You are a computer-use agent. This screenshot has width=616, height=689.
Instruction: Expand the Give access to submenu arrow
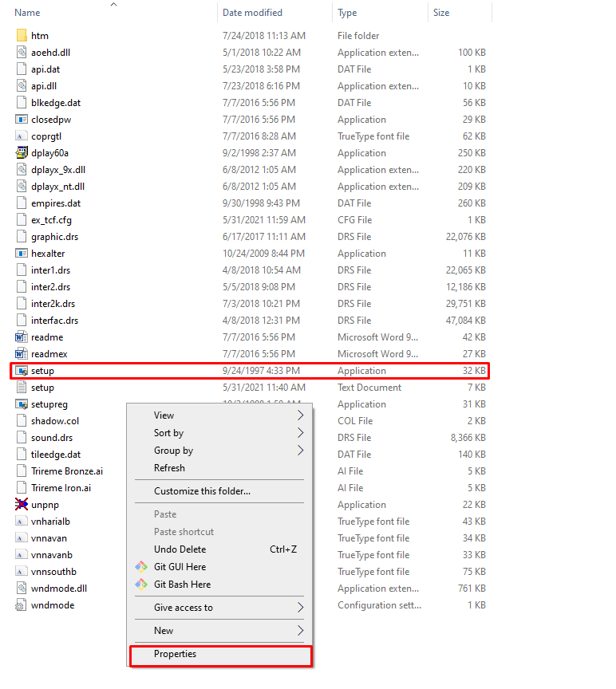(300, 608)
